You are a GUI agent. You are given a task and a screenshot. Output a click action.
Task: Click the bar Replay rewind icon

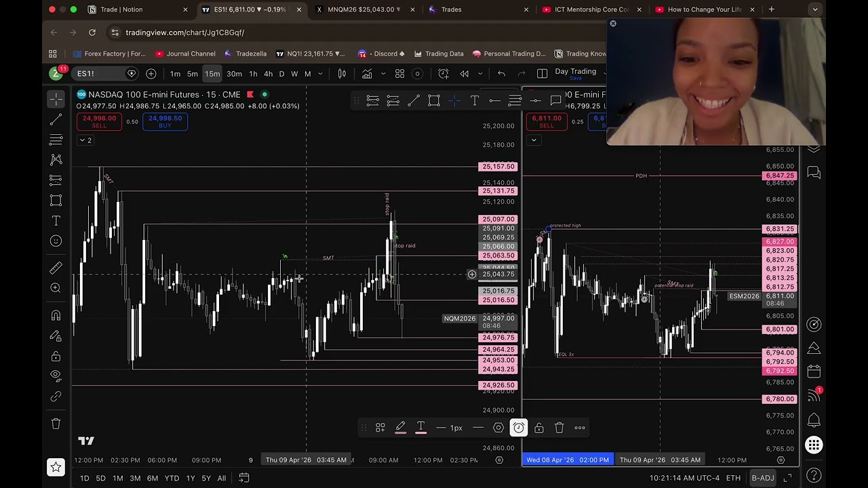pyautogui.click(x=465, y=73)
